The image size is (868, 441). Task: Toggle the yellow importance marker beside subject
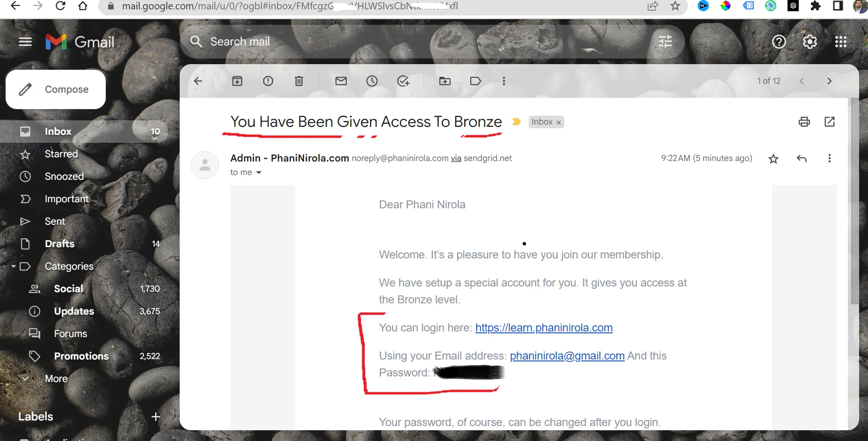click(516, 122)
